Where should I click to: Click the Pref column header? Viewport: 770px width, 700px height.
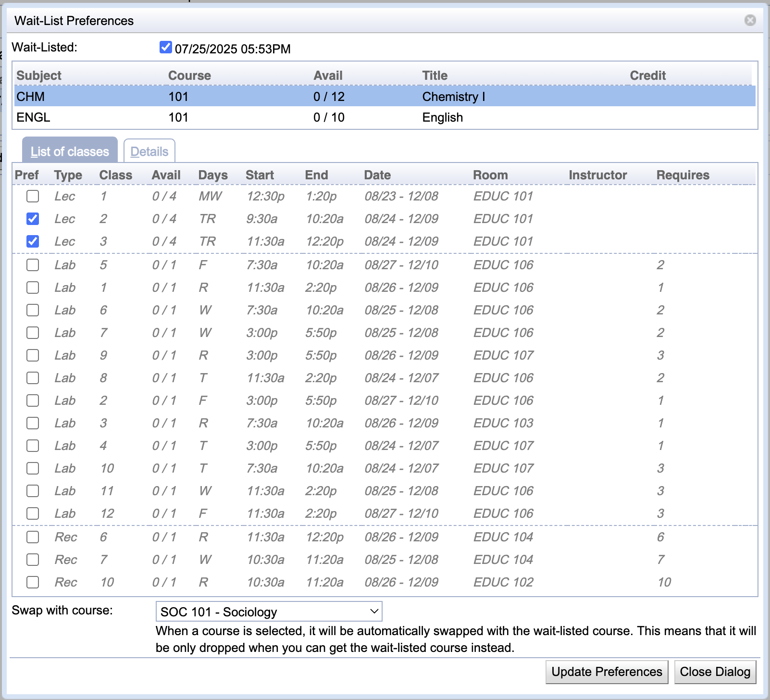click(x=26, y=175)
